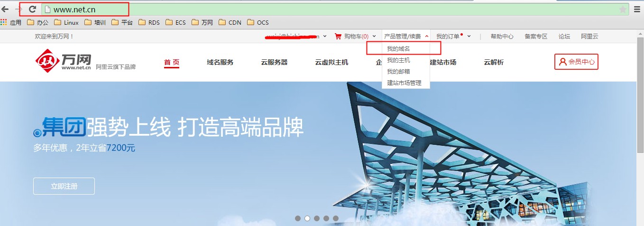Open the Linux bookmark folder
This screenshot has width=644, height=226.
[x=66, y=22]
